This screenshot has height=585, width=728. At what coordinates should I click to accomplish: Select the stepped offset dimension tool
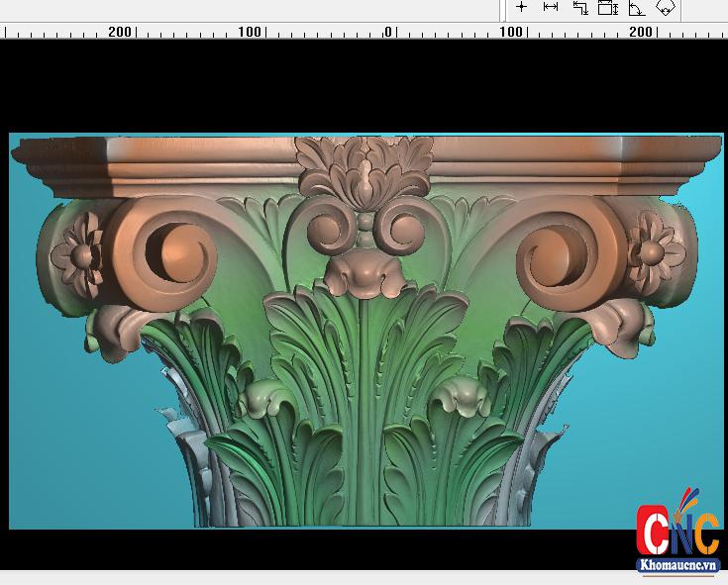click(579, 8)
